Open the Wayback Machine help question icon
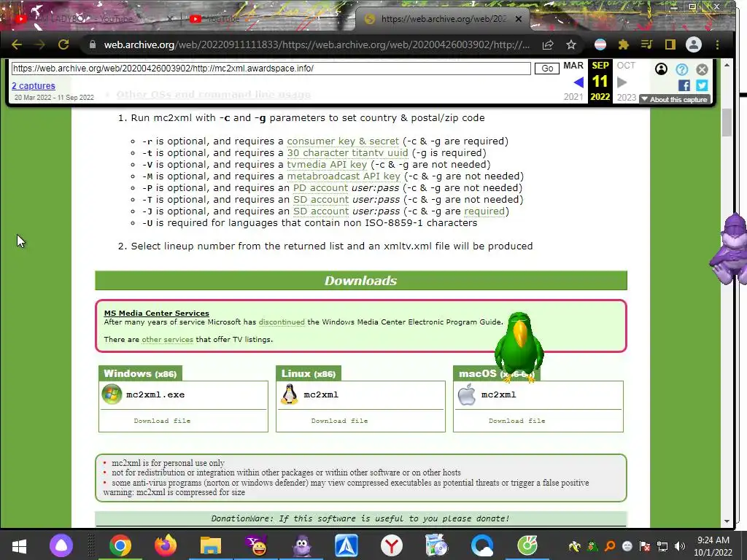This screenshot has width=747, height=560. coord(682,69)
